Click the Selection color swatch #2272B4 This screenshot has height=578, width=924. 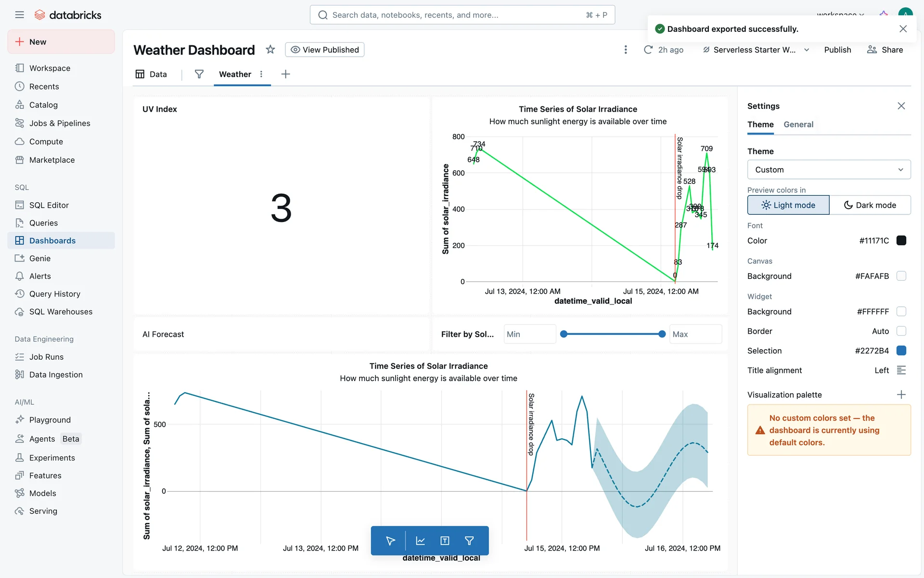click(901, 351)
